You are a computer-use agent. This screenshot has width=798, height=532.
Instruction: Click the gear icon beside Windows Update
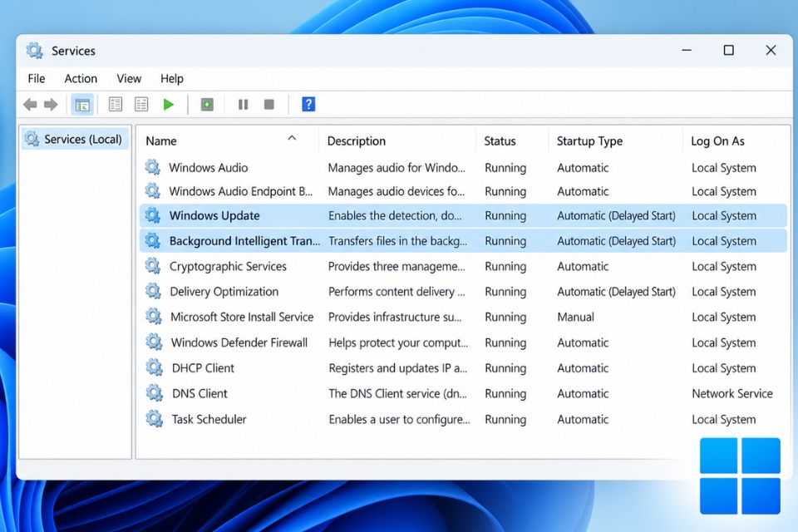click(153, 214)
